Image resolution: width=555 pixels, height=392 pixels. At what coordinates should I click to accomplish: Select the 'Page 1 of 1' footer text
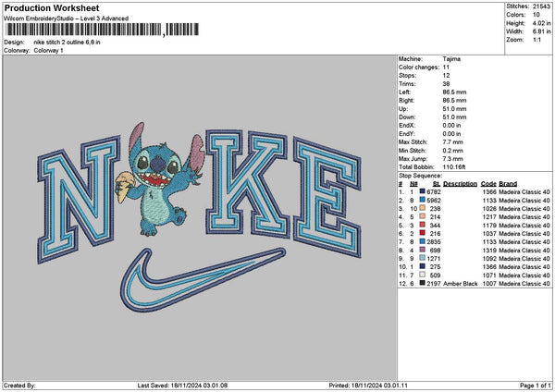[536, 386]
